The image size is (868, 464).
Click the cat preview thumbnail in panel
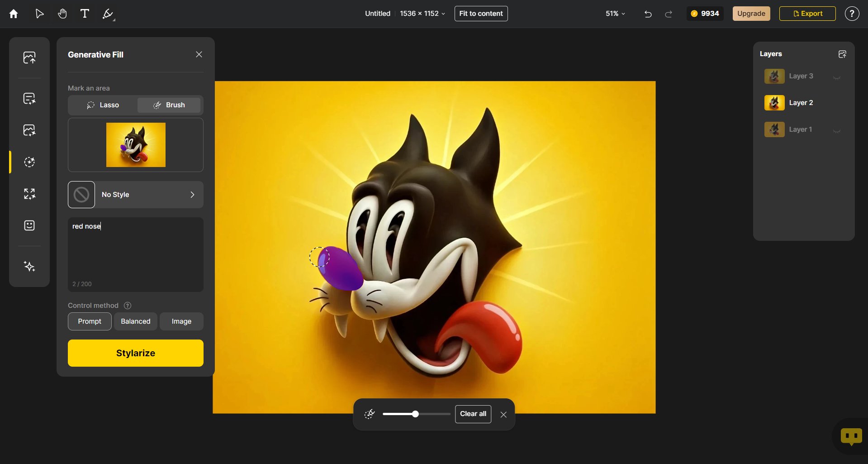pyautogui.click(x=136, y=145)
